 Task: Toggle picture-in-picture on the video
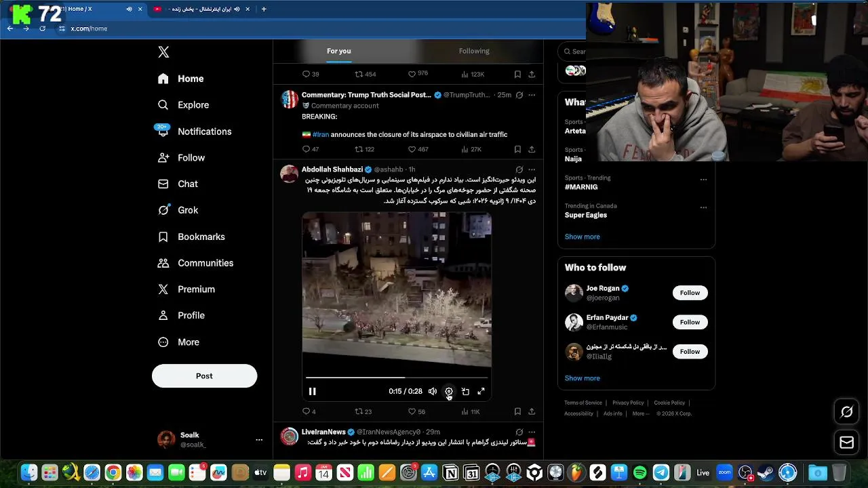[x=465, y=391]
